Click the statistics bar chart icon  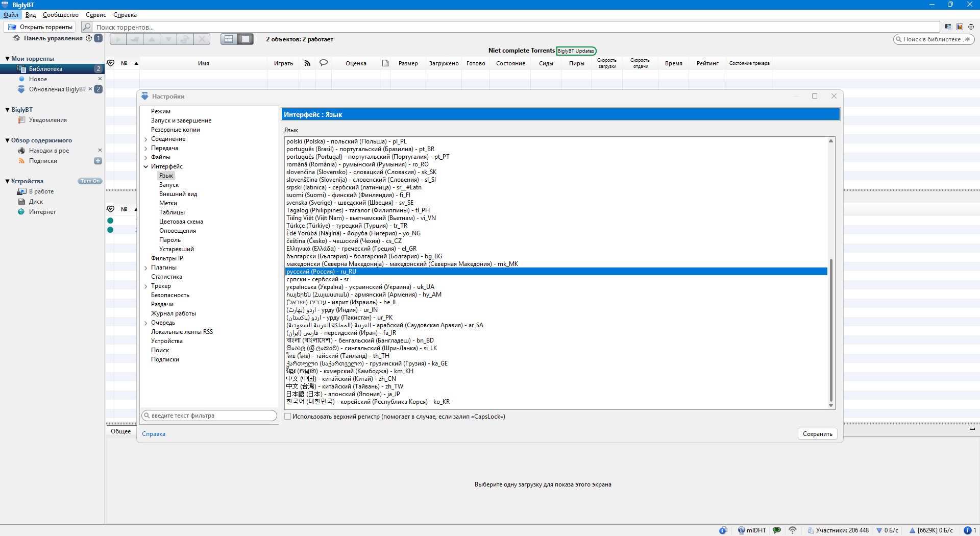point(960,27)
